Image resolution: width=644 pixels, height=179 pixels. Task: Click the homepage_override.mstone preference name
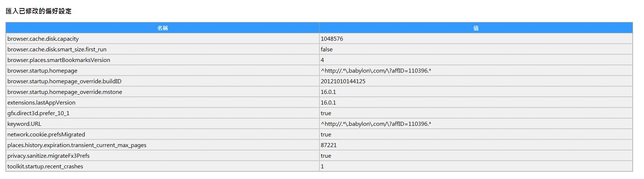click(65, 92)
